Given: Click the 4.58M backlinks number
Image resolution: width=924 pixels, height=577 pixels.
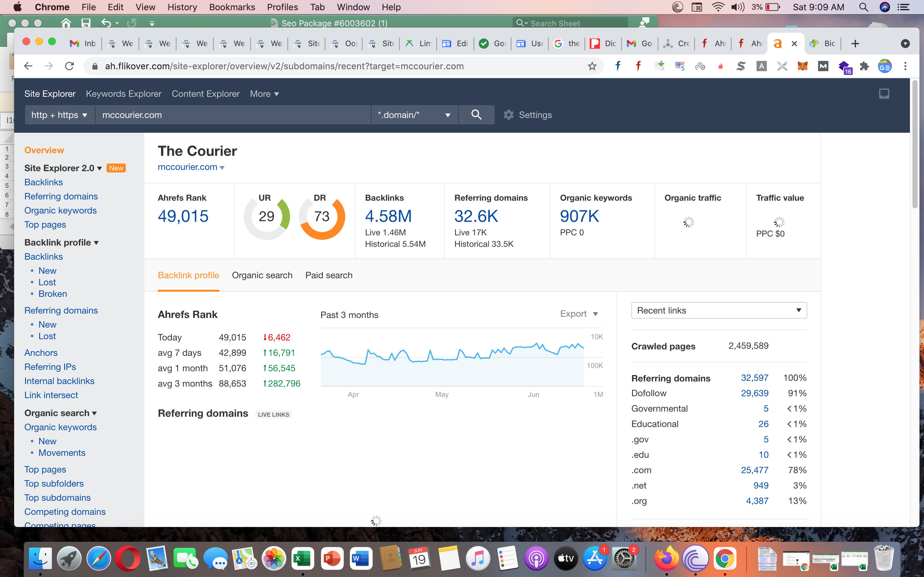Looking at the screenshot, I should [388, 216].
